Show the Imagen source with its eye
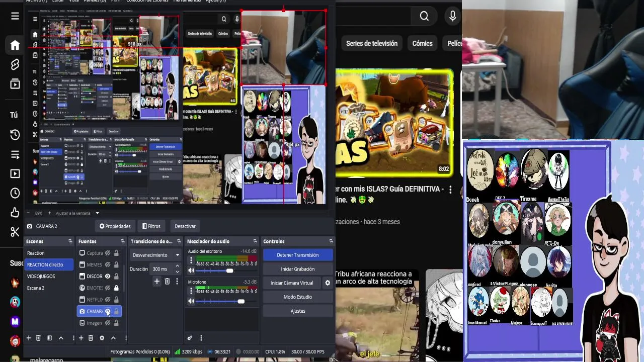 click(x=108, y=323)
